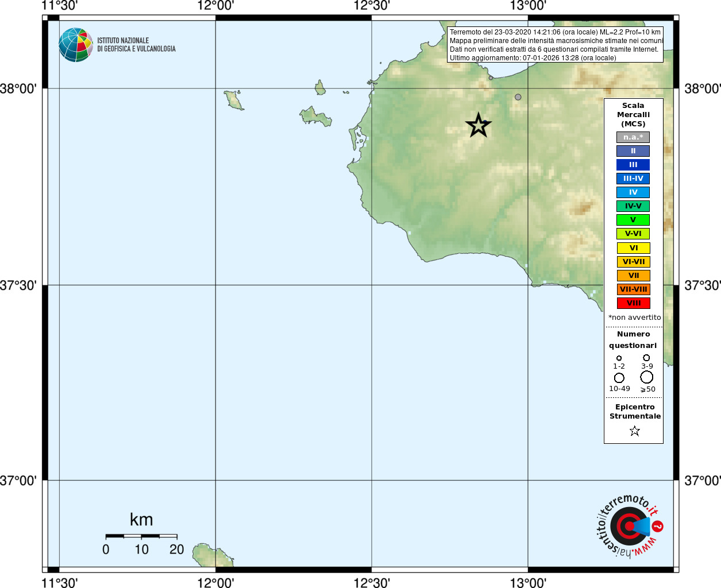Click the Scala Mercalli (MCS) heading
This screenshot has width=721, height=588.
click(633, 114)
